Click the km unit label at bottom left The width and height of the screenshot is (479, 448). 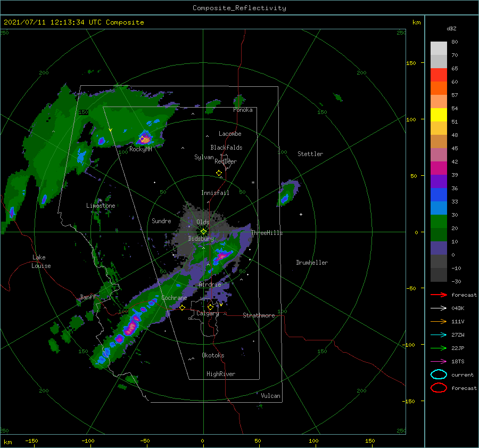7,442
